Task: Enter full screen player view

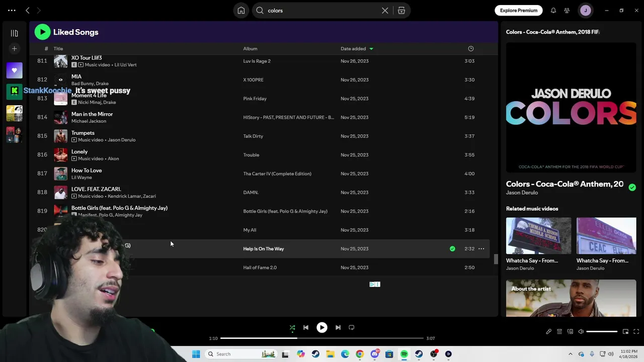Action: tap(636, 332)
